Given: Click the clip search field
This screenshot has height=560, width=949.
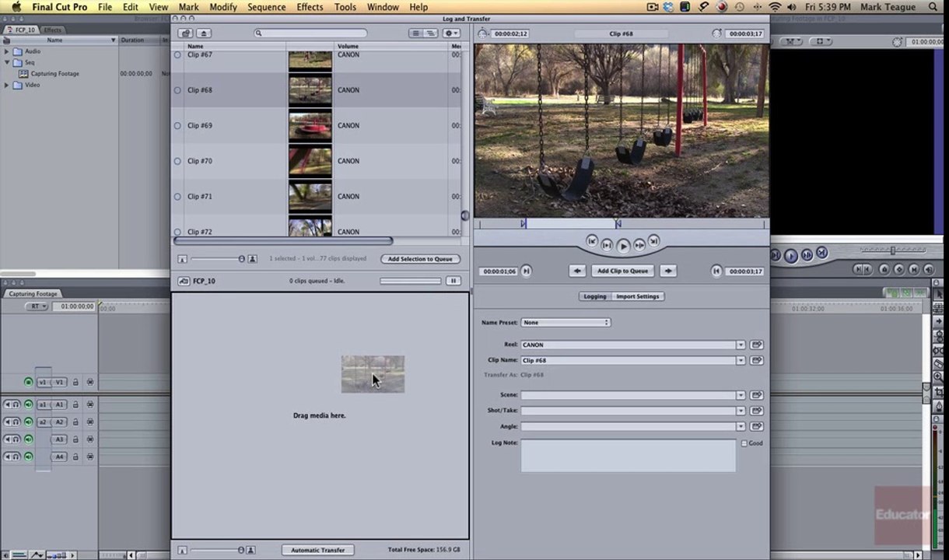Looking at the screenshot, I should (x=310, y=33).
